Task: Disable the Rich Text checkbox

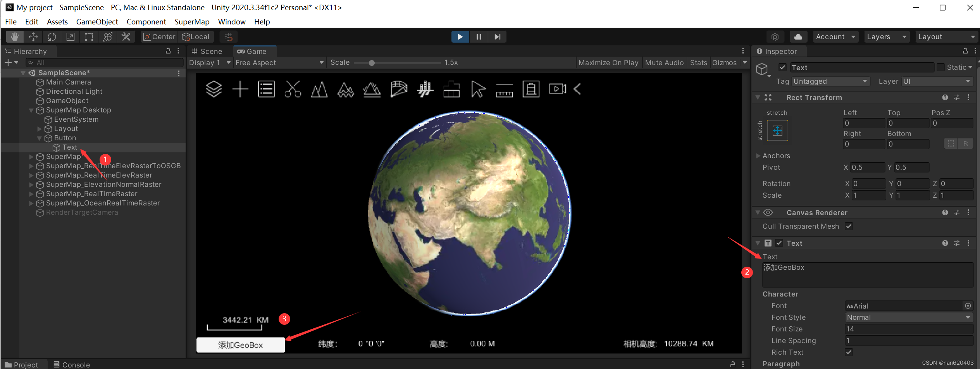Action: [x=849, y=352]
